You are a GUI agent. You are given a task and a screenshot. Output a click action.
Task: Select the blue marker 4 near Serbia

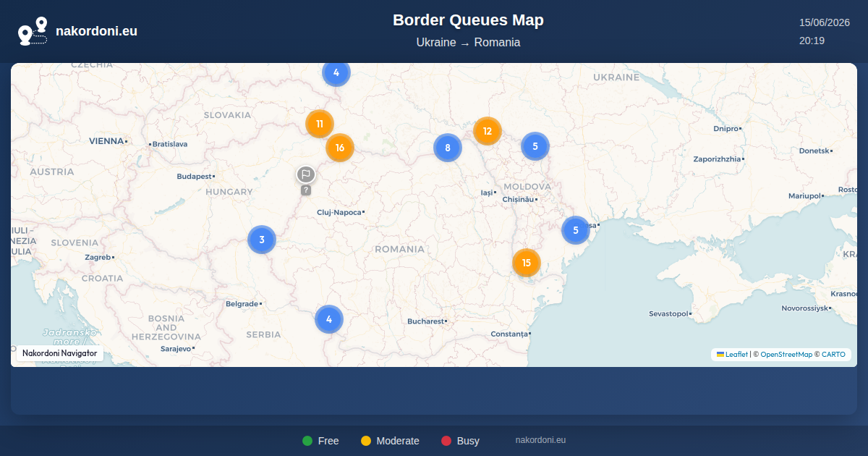pos(329,319)
